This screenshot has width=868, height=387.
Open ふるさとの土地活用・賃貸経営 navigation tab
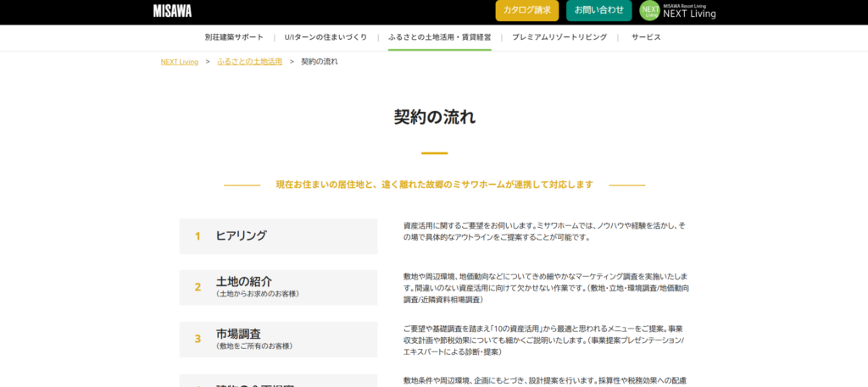439,37
